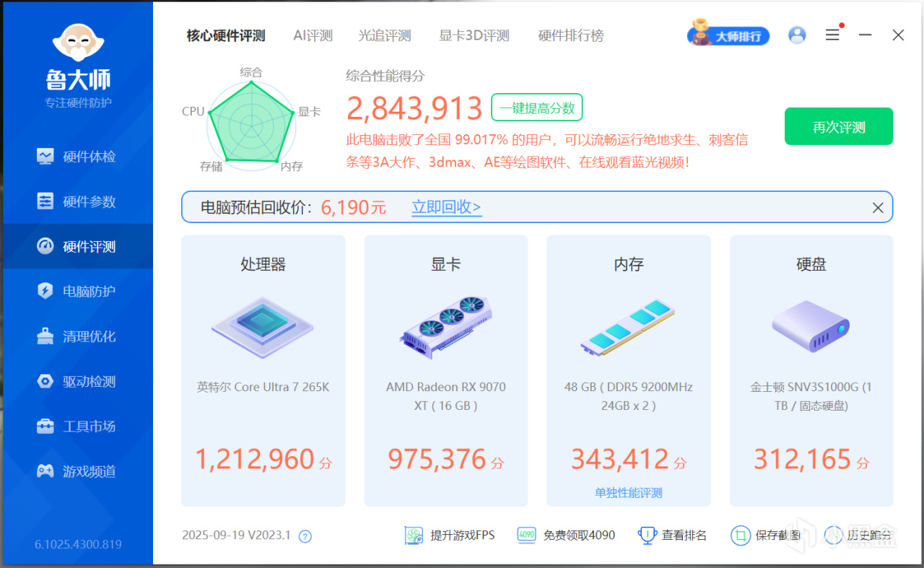Click the 硬盘 drive illustration
This screenshot has width=924, height=568.
click(x=811, y=326)
